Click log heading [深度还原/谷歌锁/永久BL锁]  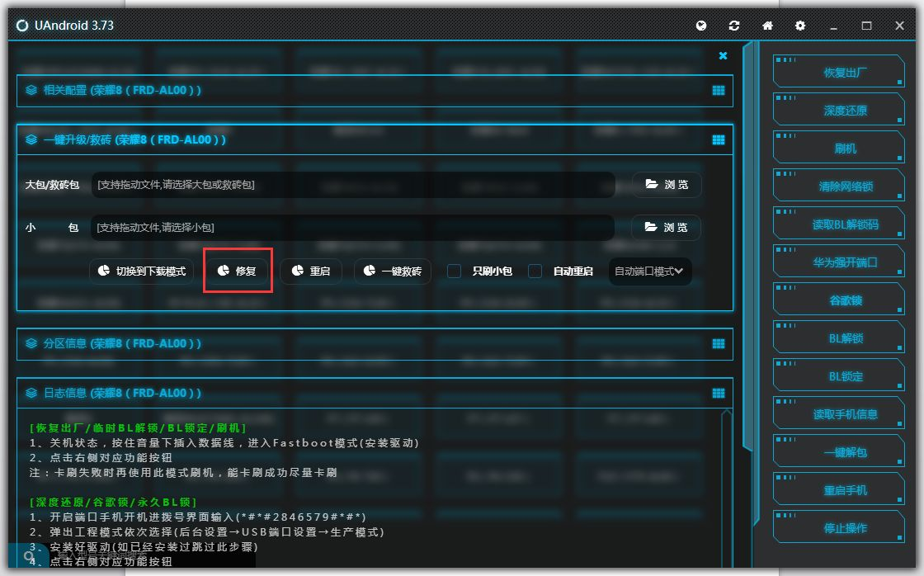coord(113,502)
